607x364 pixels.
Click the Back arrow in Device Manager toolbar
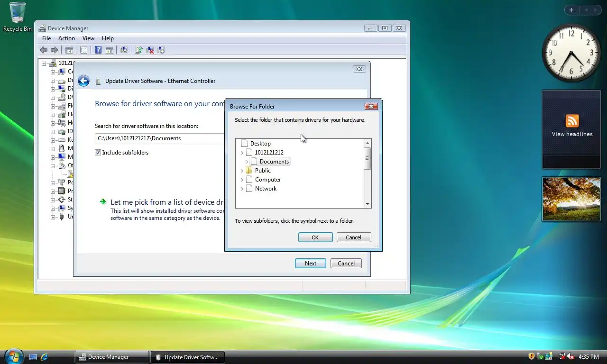point(44,50)
